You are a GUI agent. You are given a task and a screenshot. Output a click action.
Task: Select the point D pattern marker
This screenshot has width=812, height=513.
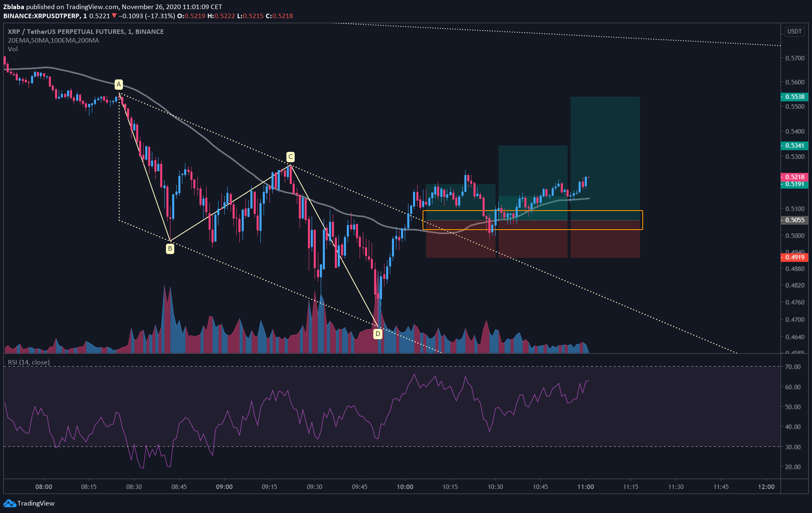coord(378,334)
